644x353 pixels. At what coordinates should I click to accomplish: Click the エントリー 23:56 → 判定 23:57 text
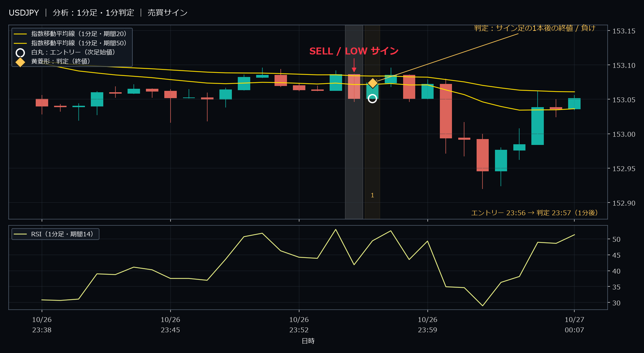point(534,213)
